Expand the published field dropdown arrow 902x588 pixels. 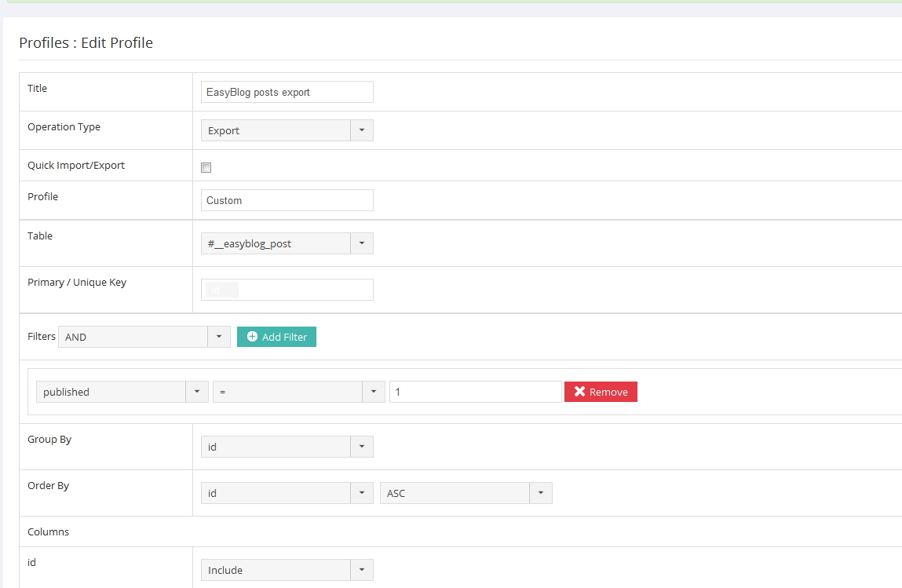coord(197,392)
